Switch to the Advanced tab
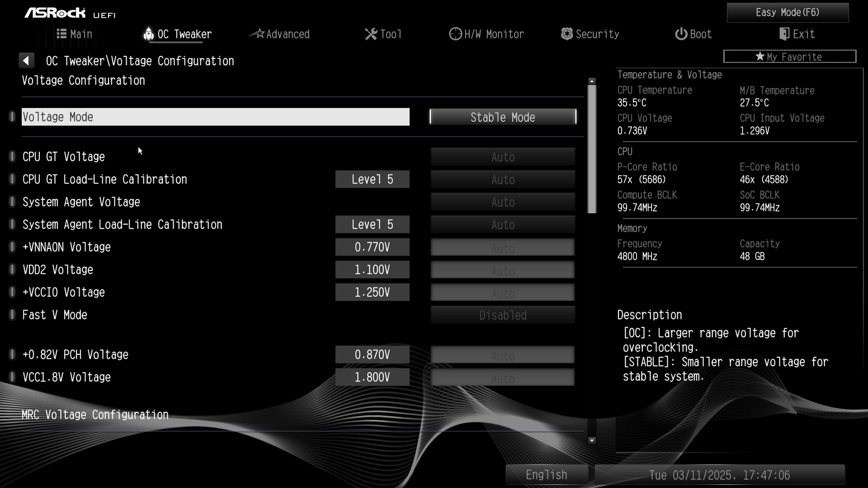Viewport: 868px width, 488px height. (x=280, y=34)
